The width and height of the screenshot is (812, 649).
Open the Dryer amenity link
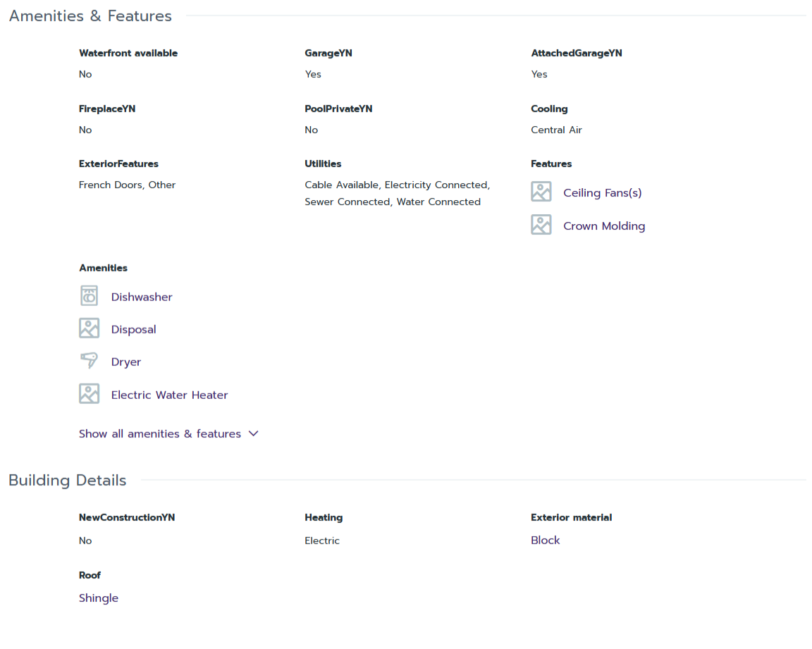click(126, 362)
